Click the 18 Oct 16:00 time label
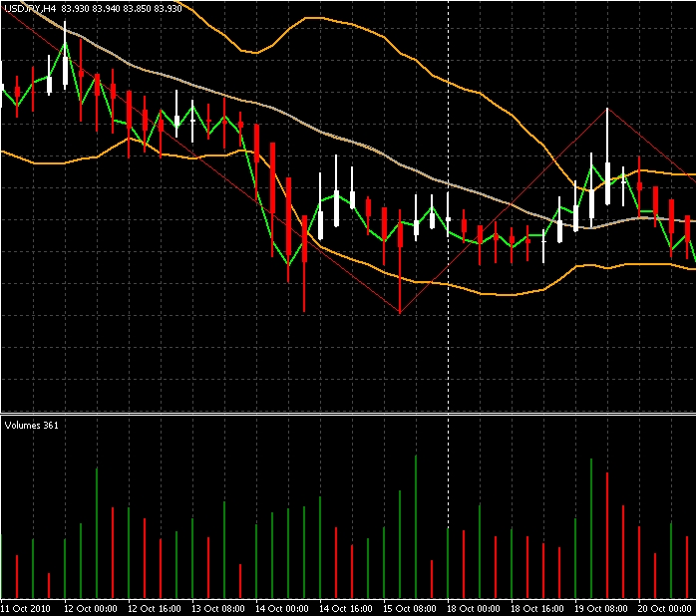 point(537,608)
